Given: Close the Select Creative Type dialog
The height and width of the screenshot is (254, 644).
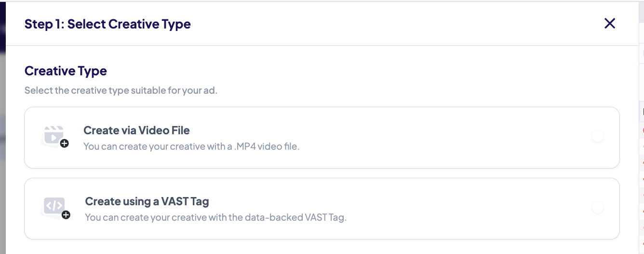Looking at the screenshot, I should [610, 23].
